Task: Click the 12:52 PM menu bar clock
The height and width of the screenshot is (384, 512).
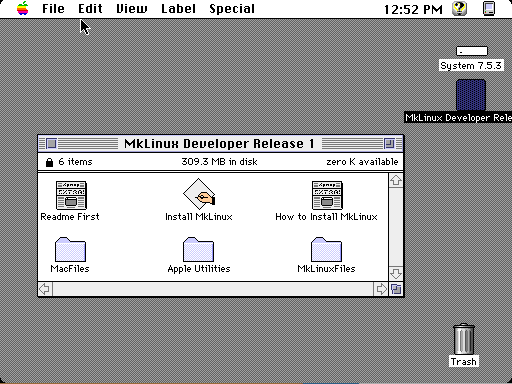Action: [x=413, y=9]
